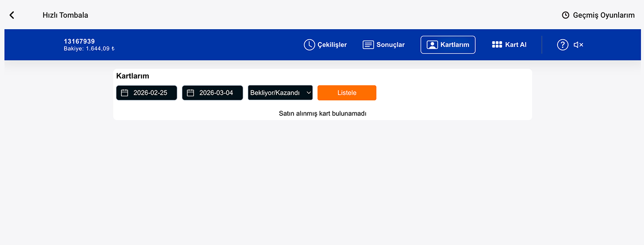Click the clock icon beside Geçmiş Oyunlarım
Screen dimensions: 644x245
pos(565,15)
